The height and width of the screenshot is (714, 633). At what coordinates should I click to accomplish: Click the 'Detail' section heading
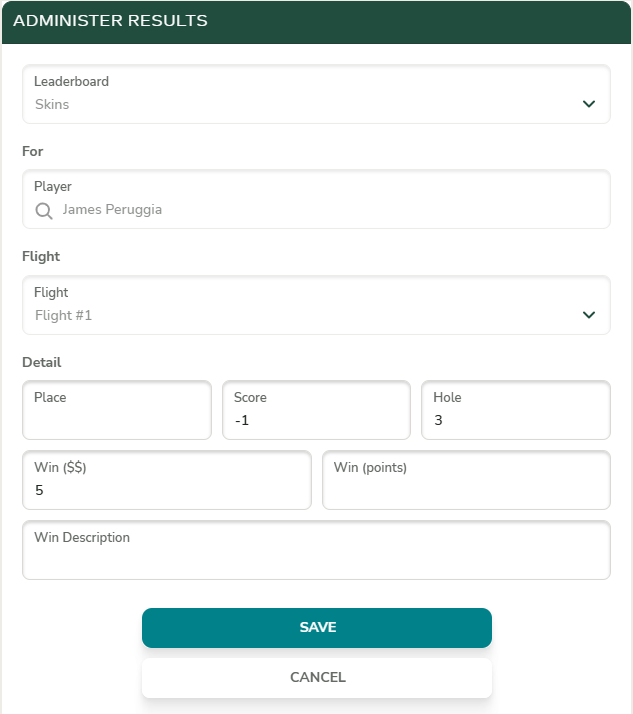pyautogui.click(x=42, y=362)
